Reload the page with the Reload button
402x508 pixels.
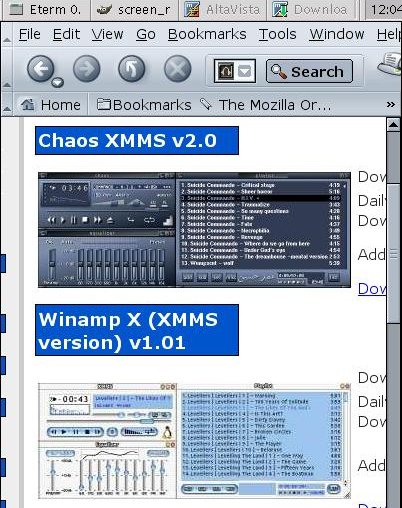[132, 69]
